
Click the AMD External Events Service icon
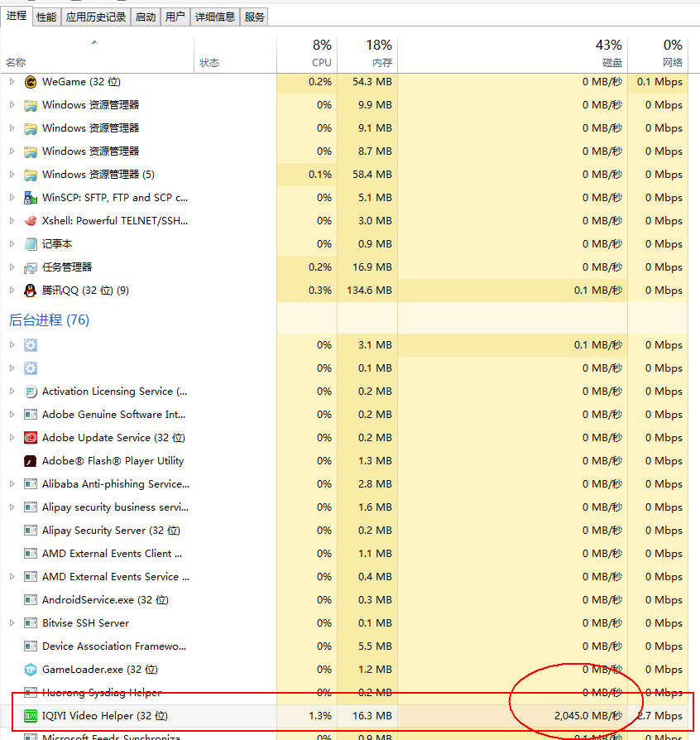pyautogui.click(x=31, y=577)
